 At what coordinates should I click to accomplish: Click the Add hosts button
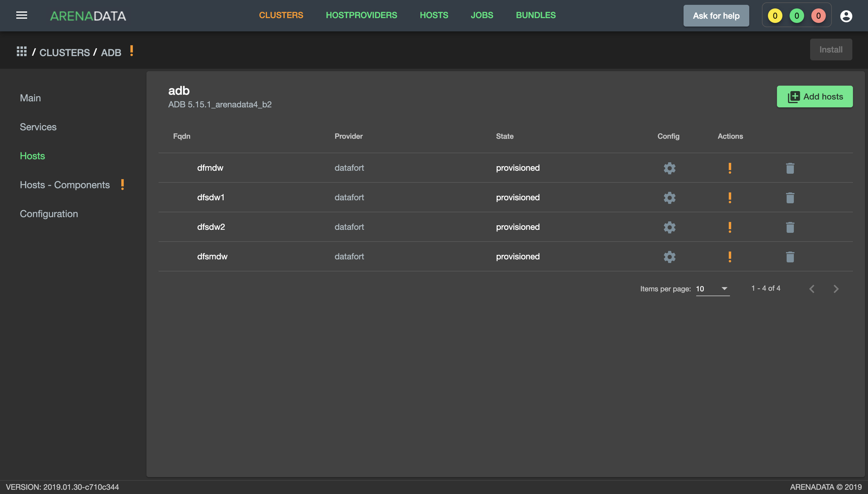(814, 97)
